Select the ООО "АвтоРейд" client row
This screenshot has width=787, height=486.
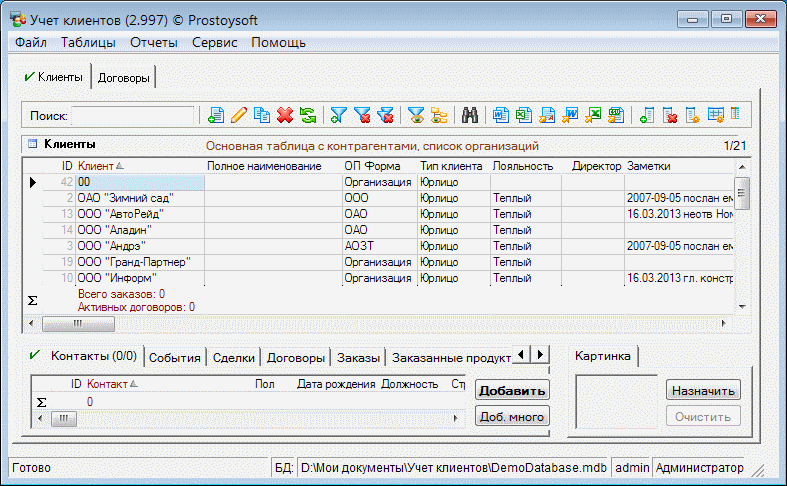(x=120, y=214)
